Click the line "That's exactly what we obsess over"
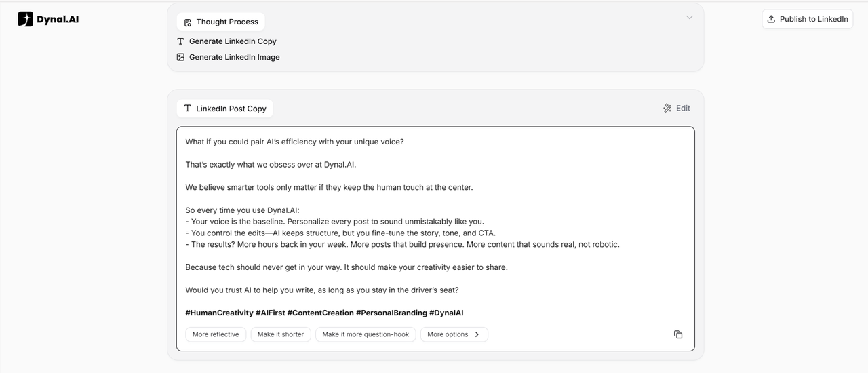 (x=271, y=165)
